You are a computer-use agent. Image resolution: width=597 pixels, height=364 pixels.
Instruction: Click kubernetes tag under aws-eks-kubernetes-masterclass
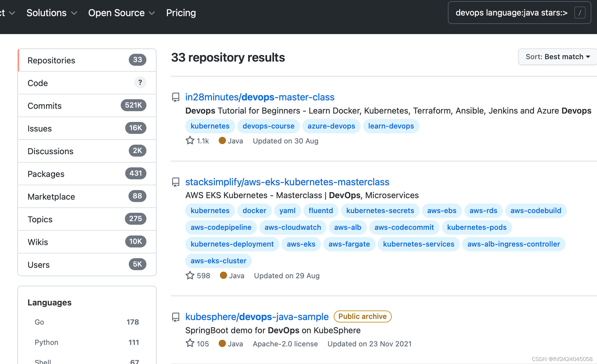point(210,211)
